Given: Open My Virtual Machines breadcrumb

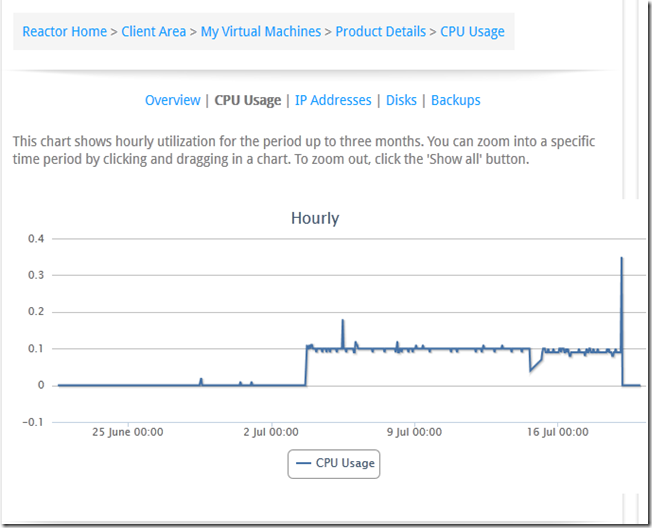Looking at the screenshot, I should click(x=261, y=32).
